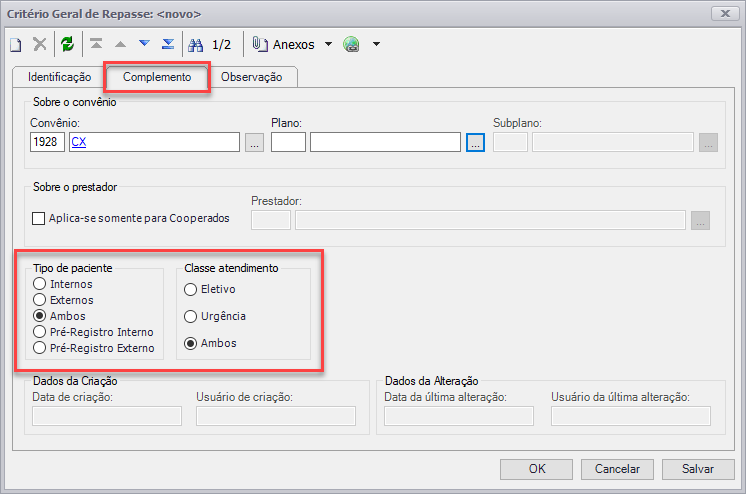Select Eletivo classe atendimento
Viewport: 746px width, 494px height.
point(190,289)
